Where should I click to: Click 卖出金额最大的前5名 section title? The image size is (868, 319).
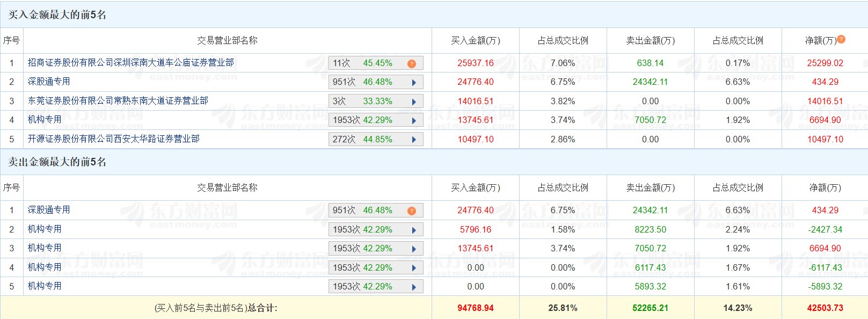tap(57, 162)
